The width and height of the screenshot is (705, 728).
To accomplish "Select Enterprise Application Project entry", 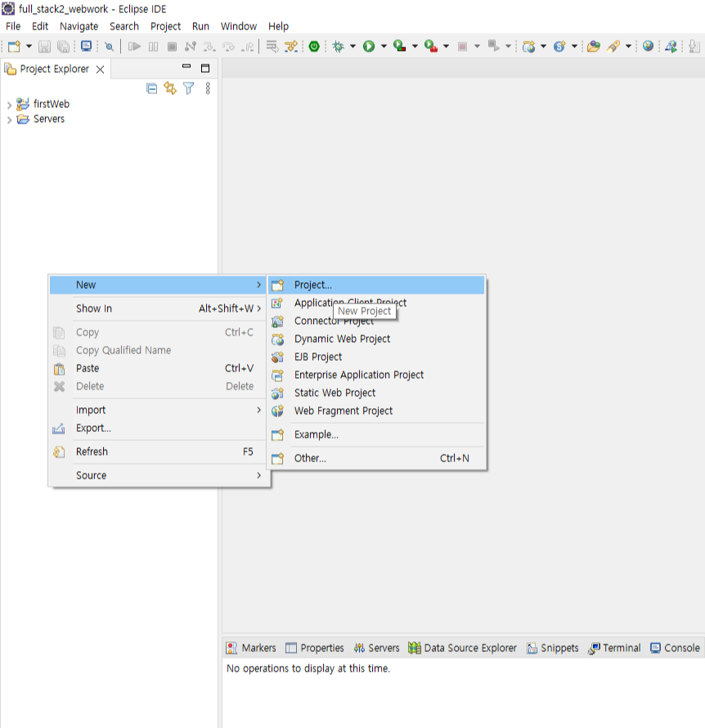I will coord(376,375).
